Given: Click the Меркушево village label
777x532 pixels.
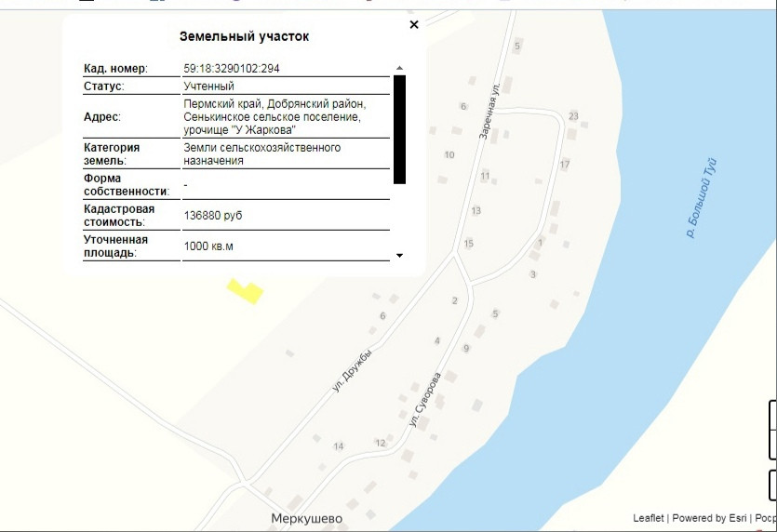Looking at the screenshot, I should pos(306,519).
